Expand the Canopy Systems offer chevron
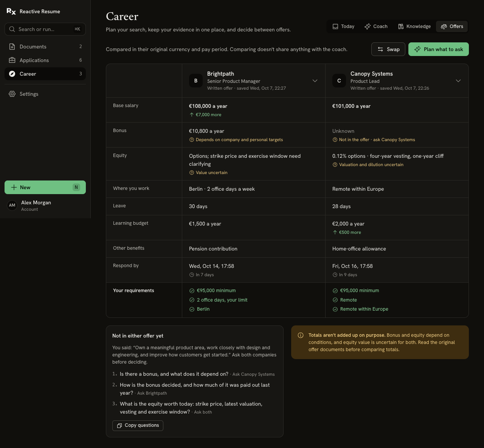Viewport: 484px width, 448px height. click(458, 81)
